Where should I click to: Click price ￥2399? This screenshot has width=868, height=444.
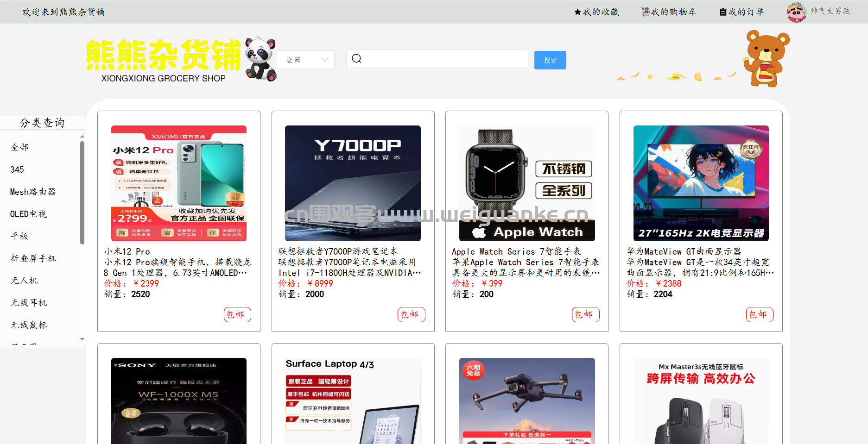[145, 283]
